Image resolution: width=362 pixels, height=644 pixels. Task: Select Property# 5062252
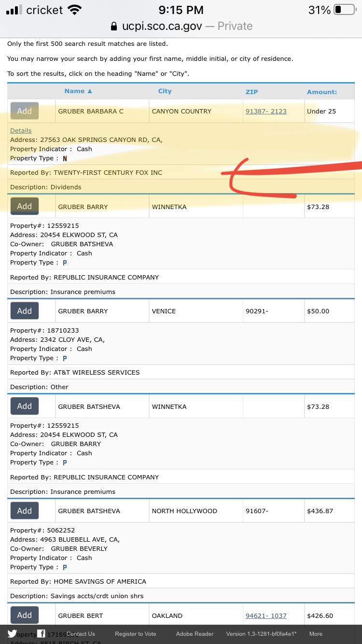click(42, 530)
